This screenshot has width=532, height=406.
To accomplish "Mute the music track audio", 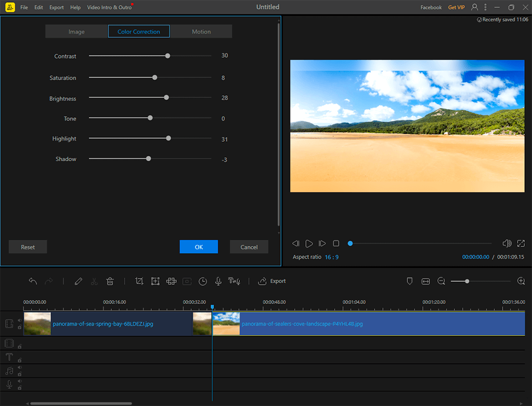I will click(x=20, y=368).
